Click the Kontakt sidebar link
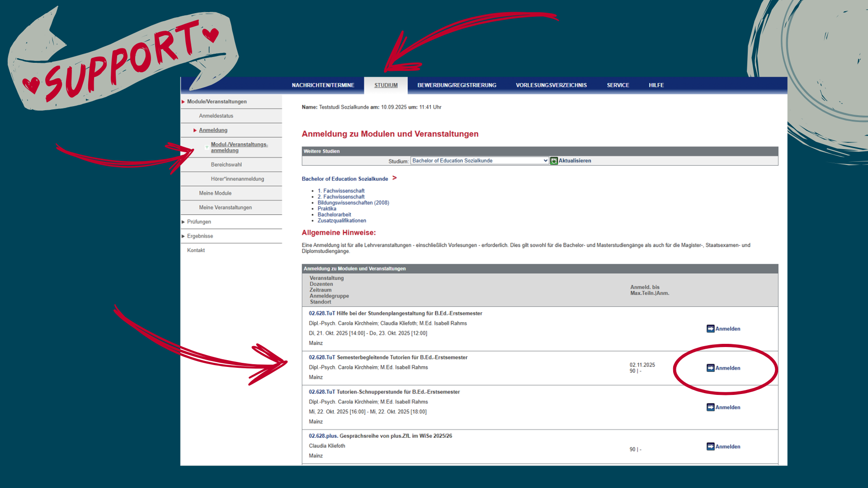868x488 pixels. click(196, 250)
